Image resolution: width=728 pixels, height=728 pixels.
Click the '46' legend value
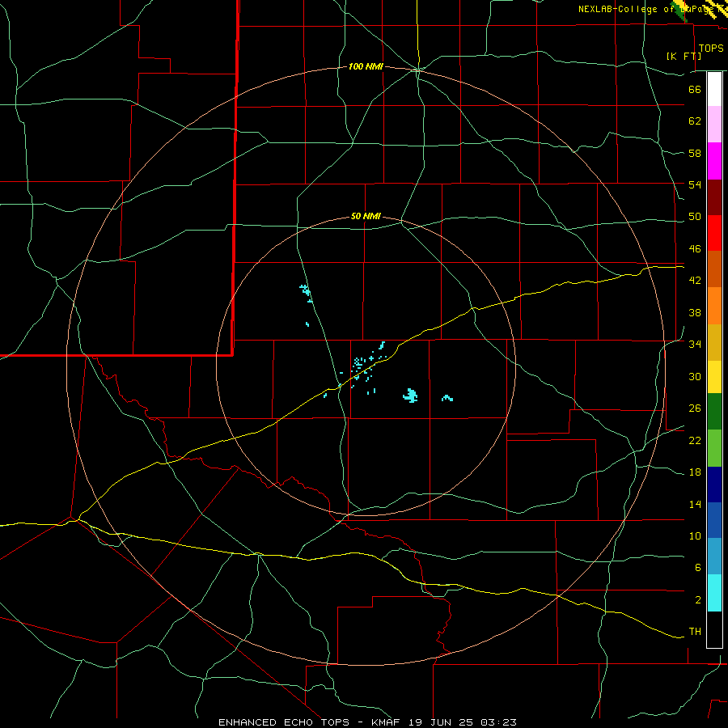tap(695, 248)
